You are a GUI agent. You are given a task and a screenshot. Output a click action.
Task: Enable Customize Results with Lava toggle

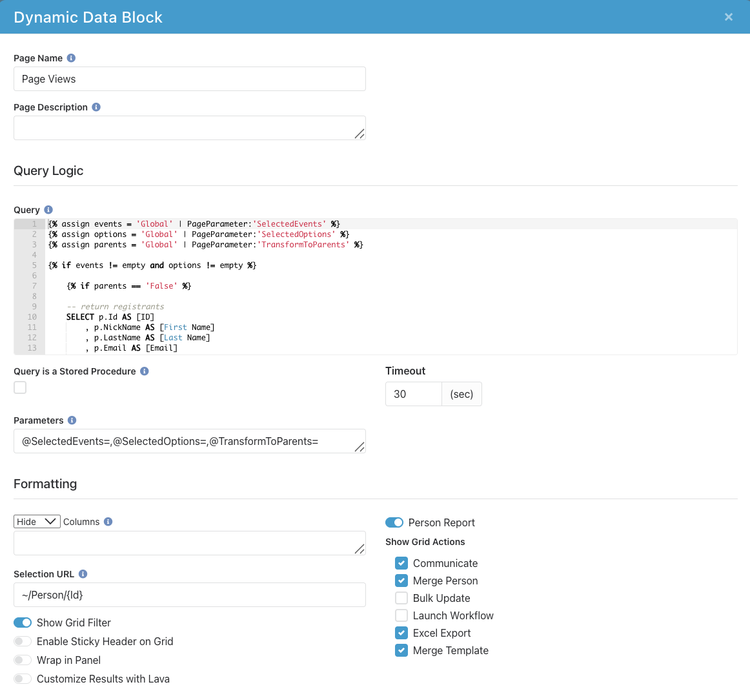click(23, 679)
